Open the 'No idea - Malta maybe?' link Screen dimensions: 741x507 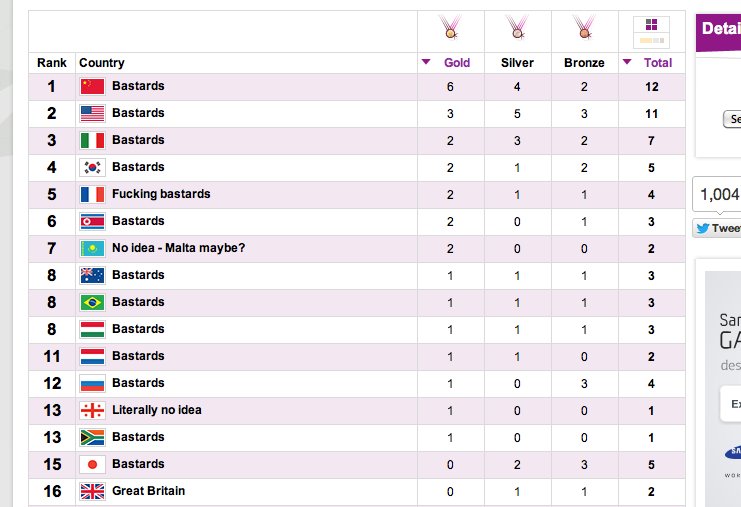[x=178, y=248]
